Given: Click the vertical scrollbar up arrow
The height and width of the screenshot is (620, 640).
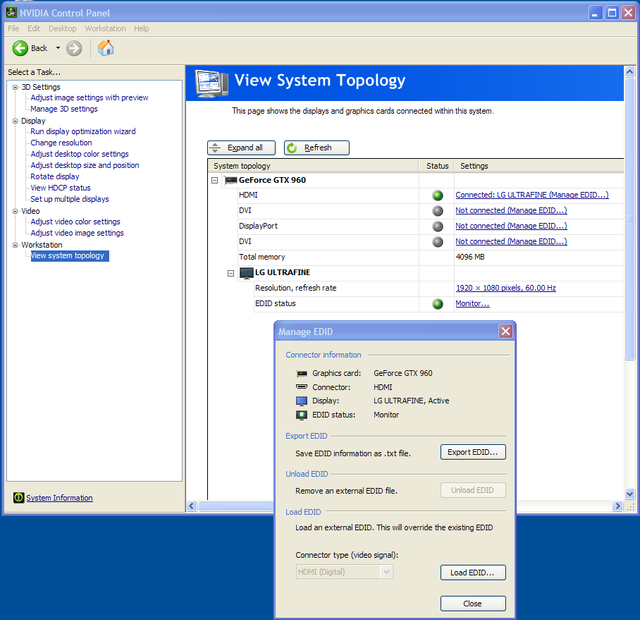Looking at the screenshot, I should 630,72.
